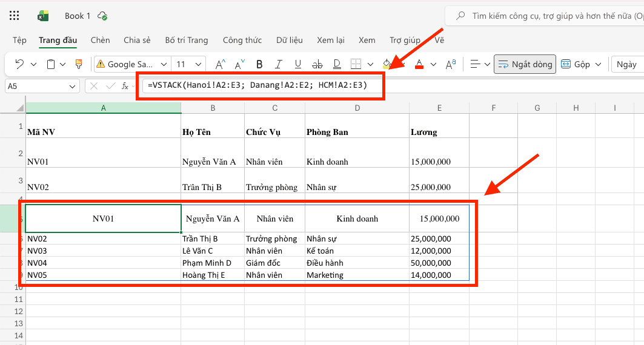The width and height of the screenshot is (644, 345).
Task: Select the Trang đầu tab
Action: click(58, 40)
